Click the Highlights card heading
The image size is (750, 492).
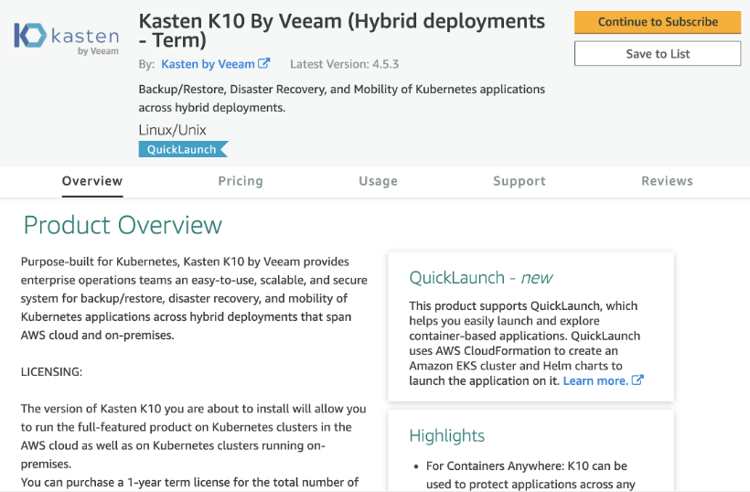click(447, 436)
